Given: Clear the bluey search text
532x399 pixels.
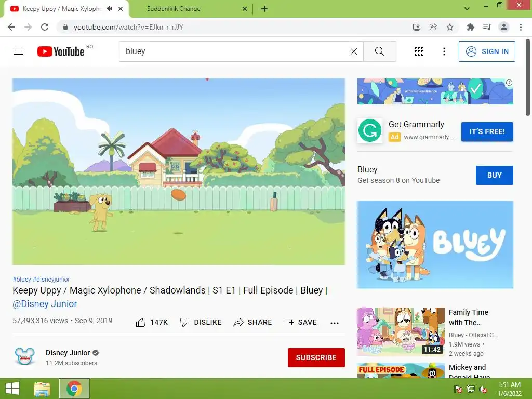Looking at the screenshot, I should pyautogui.click(x=353, y=51).
